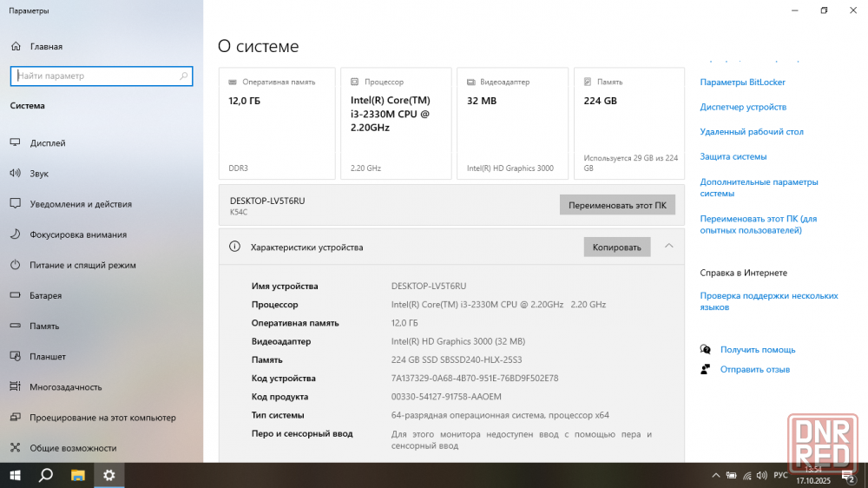Click search magnifier in taskbar
Screen dimensions: 868x488
pyautogui.click(x=47, y=475)
